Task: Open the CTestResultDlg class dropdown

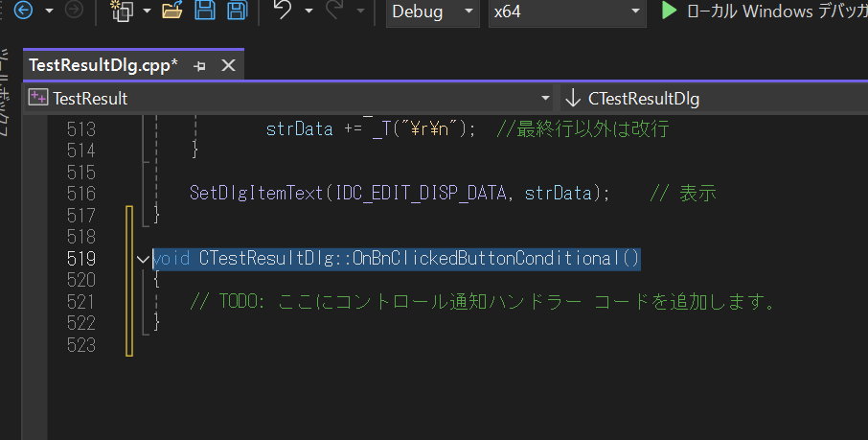Action: tap(709, 99)
